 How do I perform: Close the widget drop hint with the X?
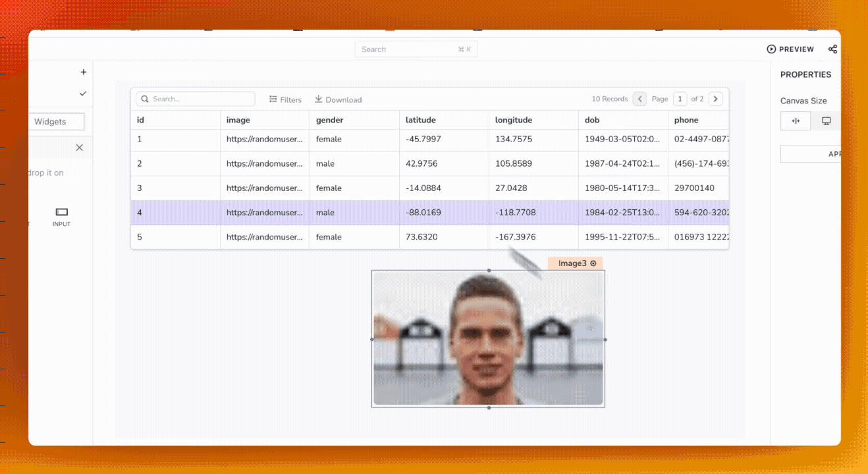pos(79,147)
